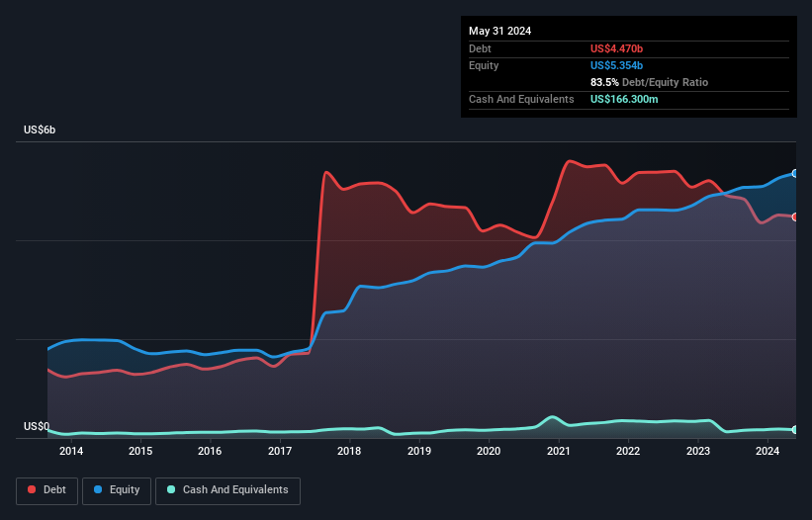Click the US$0 y-axis label
The image size is (812, 520).
coord(37,426)
